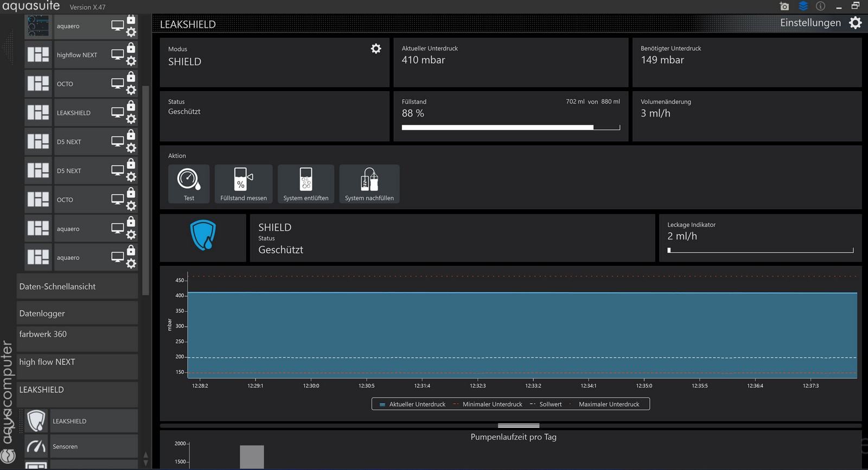Start the Test action with gauge icon

[189, 184]
